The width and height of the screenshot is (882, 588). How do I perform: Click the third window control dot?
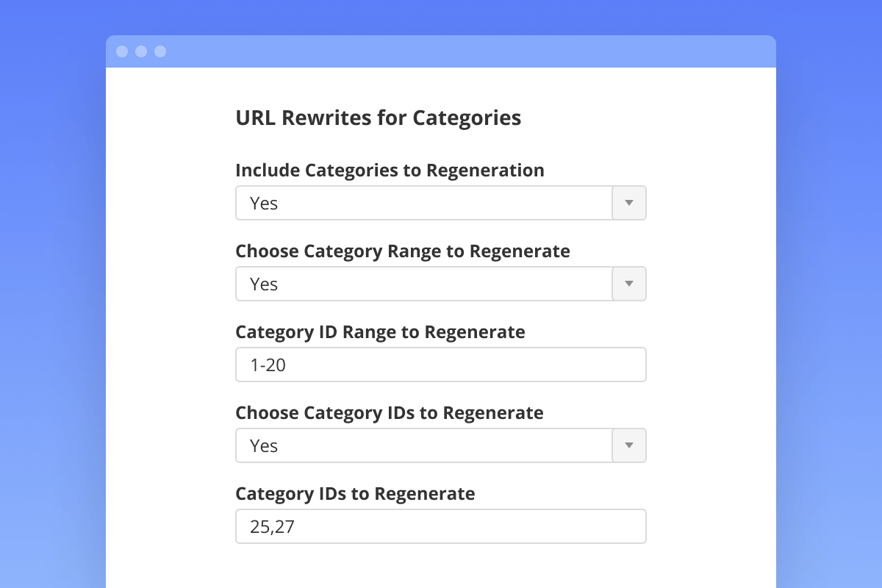(160, 51)
